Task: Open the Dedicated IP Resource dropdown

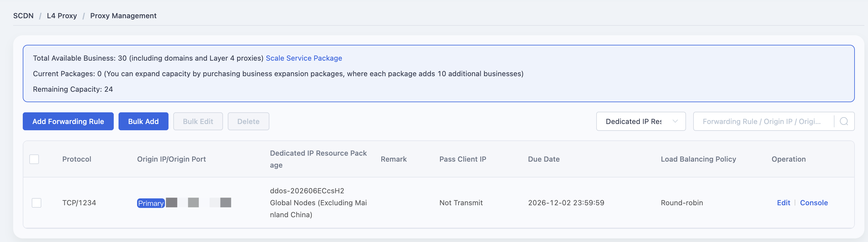Action: 641,121
